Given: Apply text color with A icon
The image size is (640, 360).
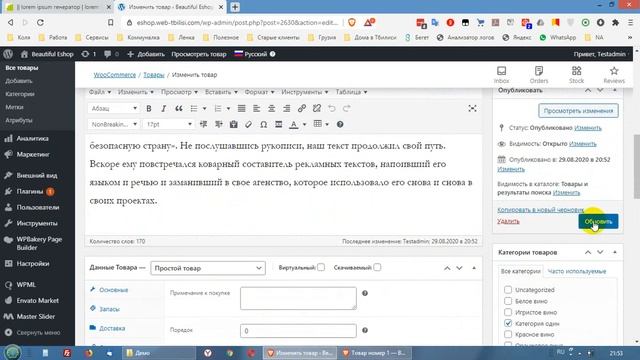Looking at the screenshot, I should [x=293, y=124].
